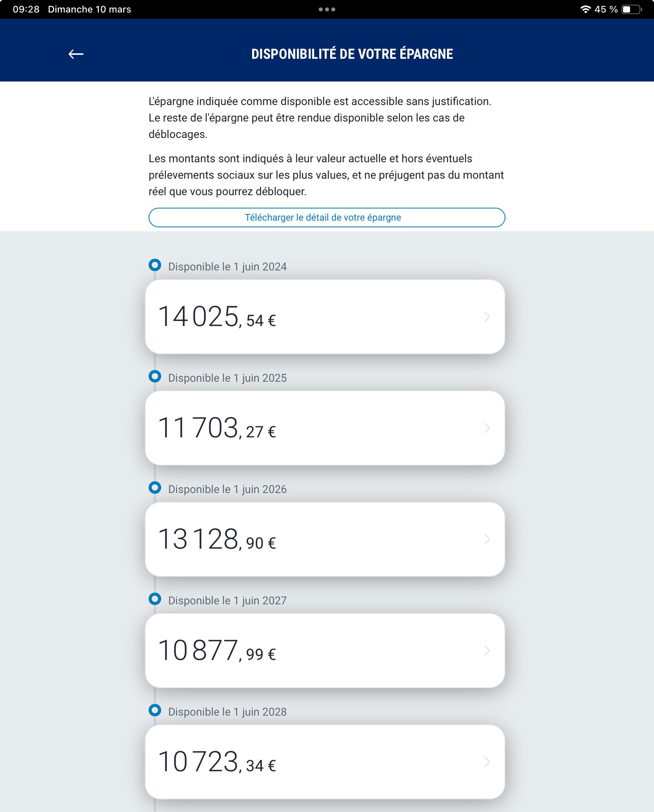Tap the Disponible le 1 juin 2025 label
This screenshot has width=654, height=812.
click(227, 378)
